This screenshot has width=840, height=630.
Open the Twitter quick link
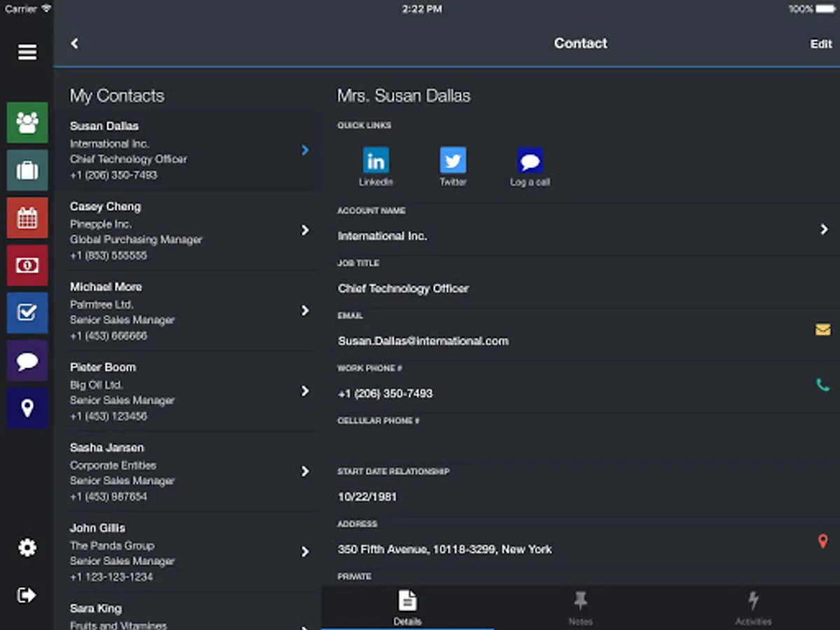click(453, 160)
